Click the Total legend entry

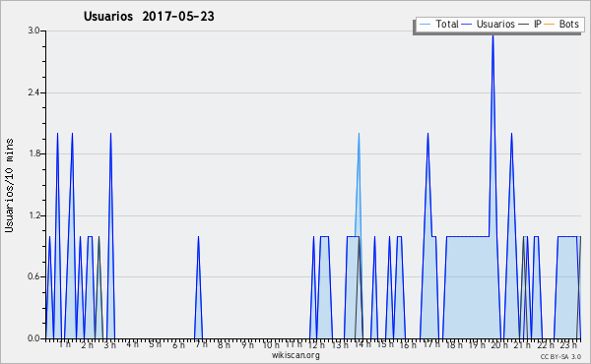pos(438,24)
